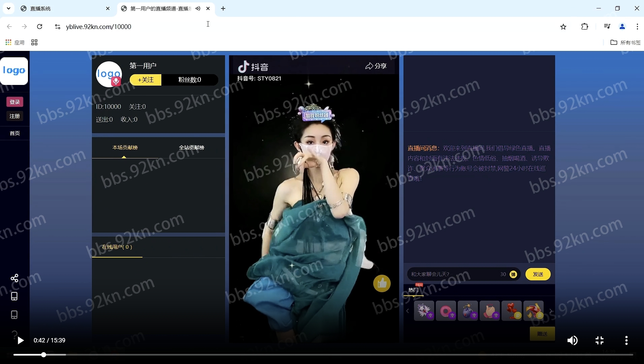Screen dimensions: 644x364
Task: Close the 第一用户的直播频道 tab
Action: click(x=208, y=8)
